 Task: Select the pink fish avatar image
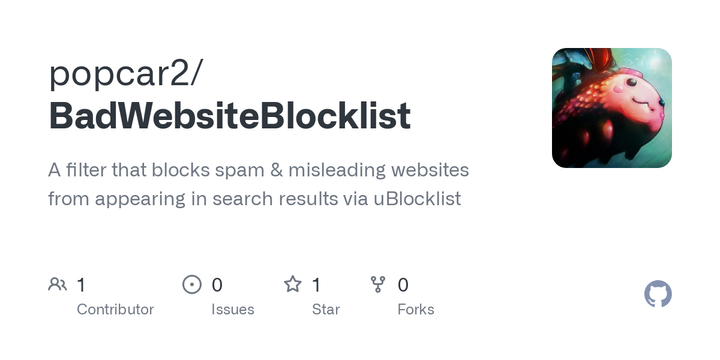click(612, 108)
